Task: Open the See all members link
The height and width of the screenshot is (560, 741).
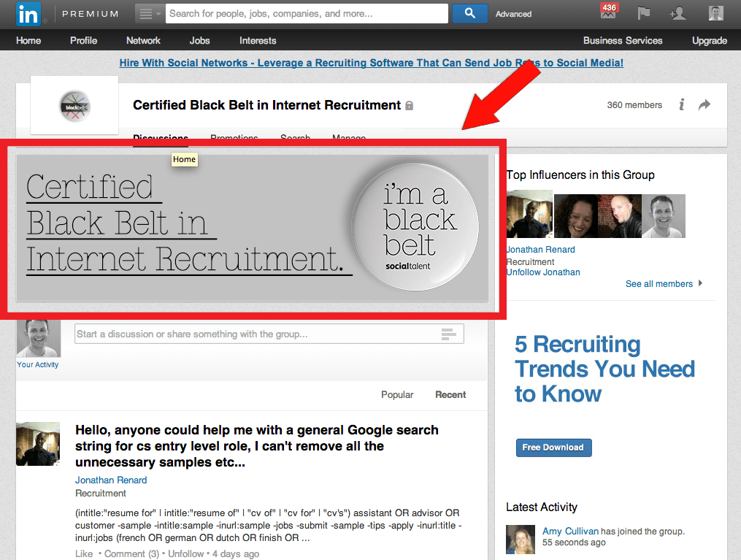Action: pos(659,283)
